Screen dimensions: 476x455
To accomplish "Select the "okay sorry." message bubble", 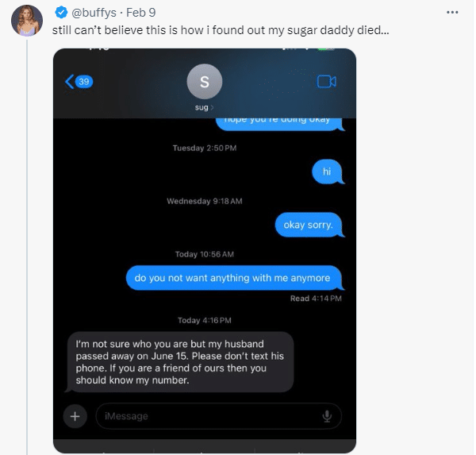I will pos(309,225).
